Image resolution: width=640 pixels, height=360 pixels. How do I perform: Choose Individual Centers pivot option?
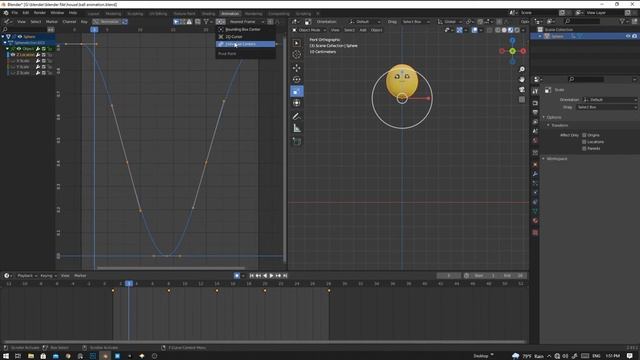(x=245, y=44)
